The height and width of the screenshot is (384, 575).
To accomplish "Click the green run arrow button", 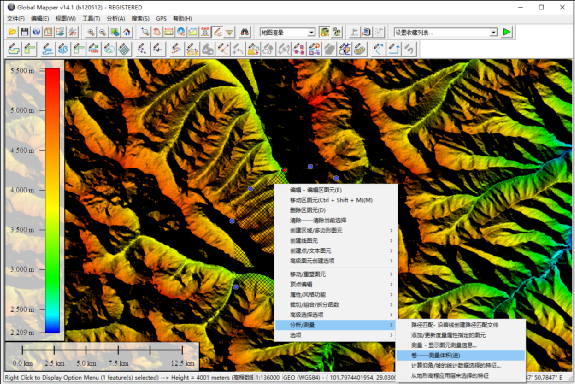I will click(507, 32).
